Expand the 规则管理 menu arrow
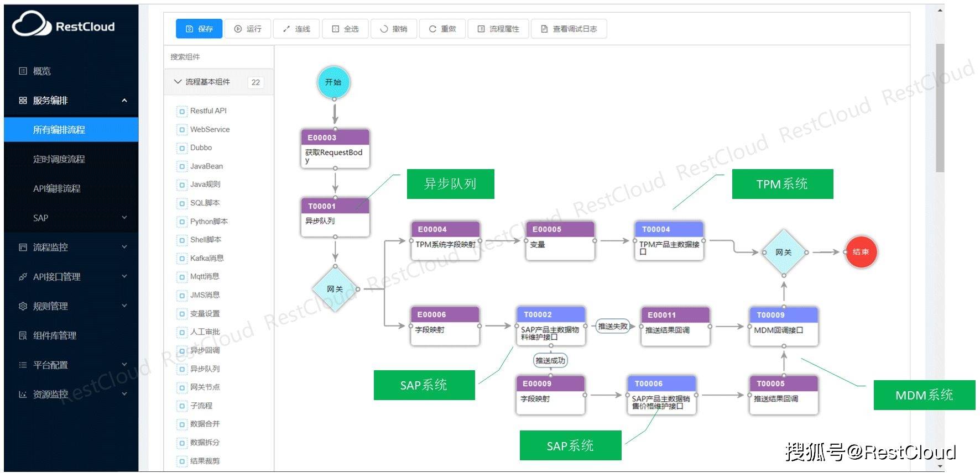The width and height of the screenshot is (980, 473). point(124,306)
